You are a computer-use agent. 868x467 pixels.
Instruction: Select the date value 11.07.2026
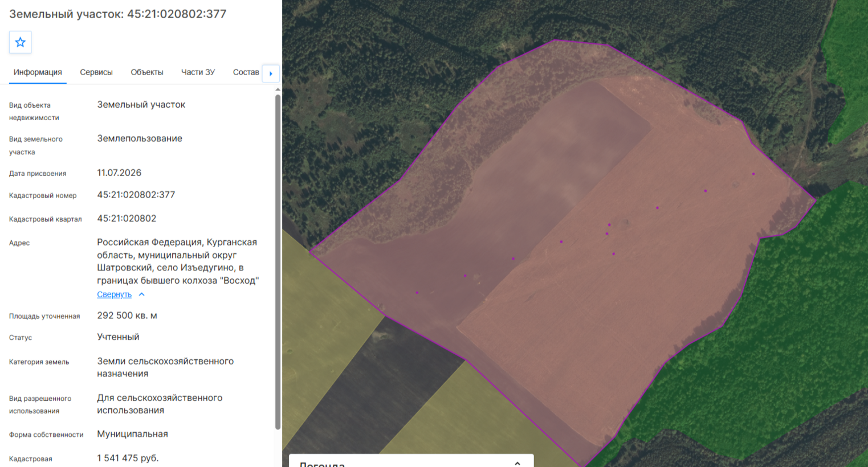click(119, 173)
